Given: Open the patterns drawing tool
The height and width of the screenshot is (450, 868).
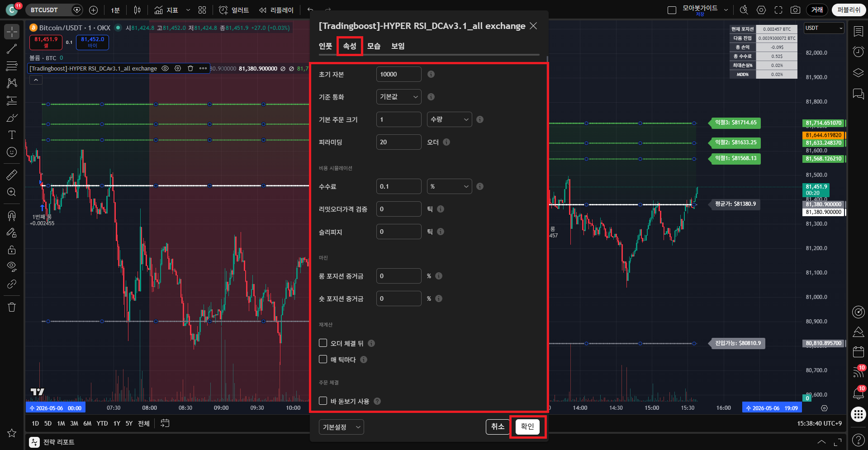Looking at the screenshot, I should click(12, 83).
